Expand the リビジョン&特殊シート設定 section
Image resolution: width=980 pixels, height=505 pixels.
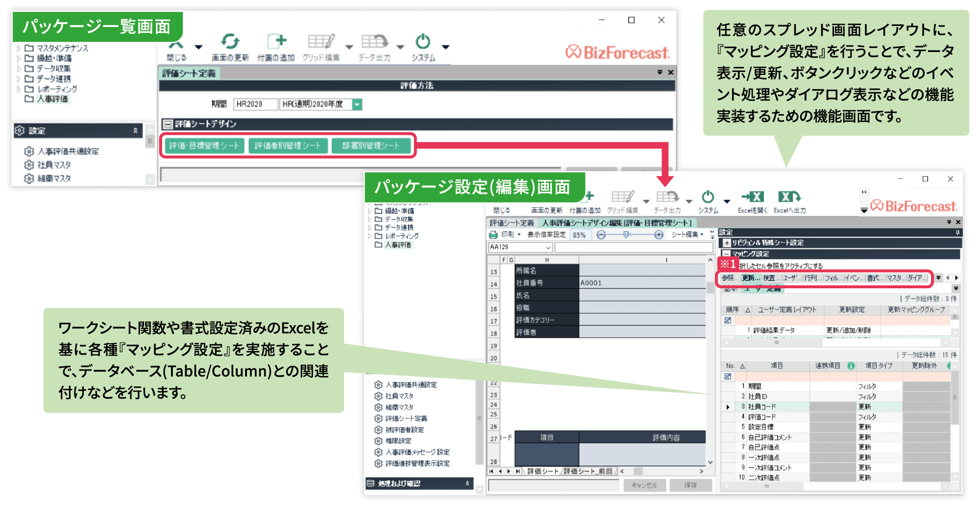[x=727, y=243]
